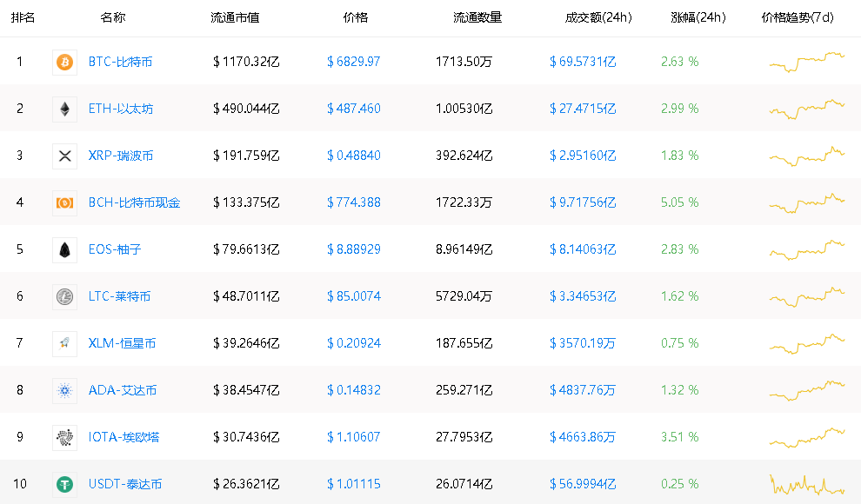Image resolution: width=861 pixels, height=504 pixels.
Task: Open the IOTA-埃欧塔 link
Action: pos(124,437)
